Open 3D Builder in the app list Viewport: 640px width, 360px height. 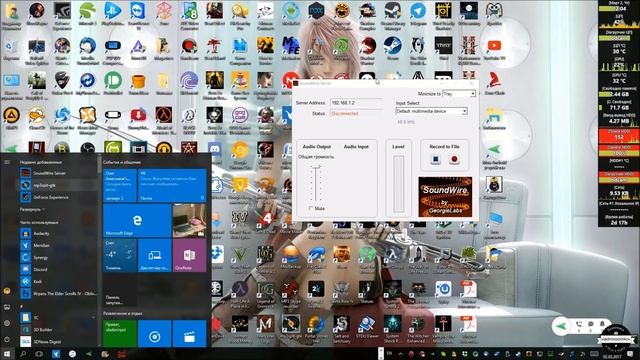click(58, 329)
